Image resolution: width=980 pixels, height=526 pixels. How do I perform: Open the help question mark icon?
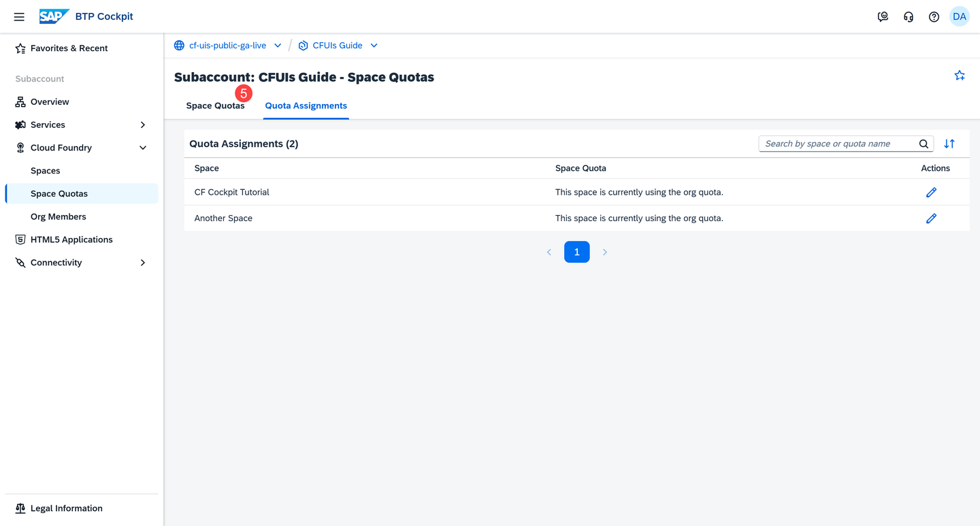click(x=934, y=17)
